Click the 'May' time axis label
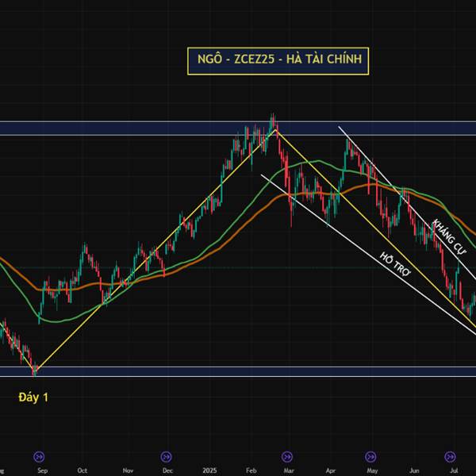476x476 pixels. 372,470
